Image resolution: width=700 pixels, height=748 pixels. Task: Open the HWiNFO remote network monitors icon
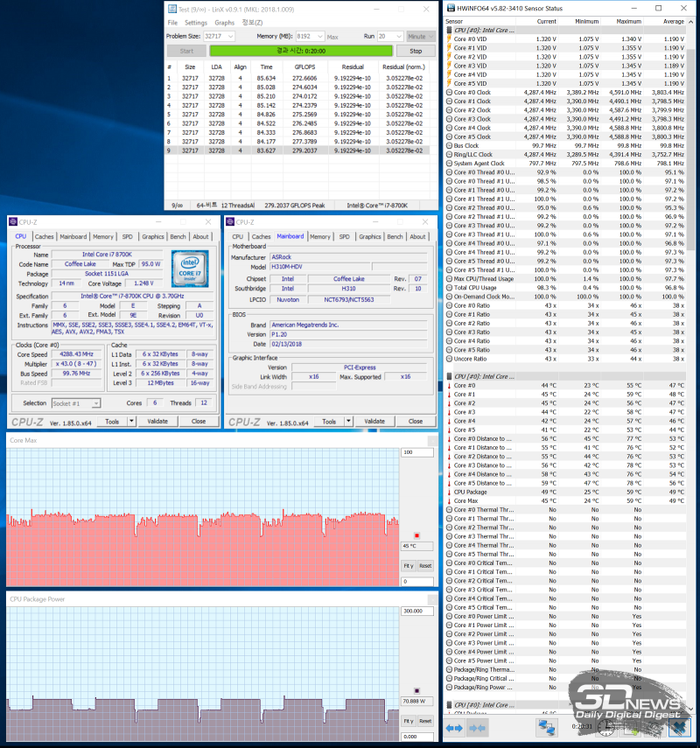point(546,728)
